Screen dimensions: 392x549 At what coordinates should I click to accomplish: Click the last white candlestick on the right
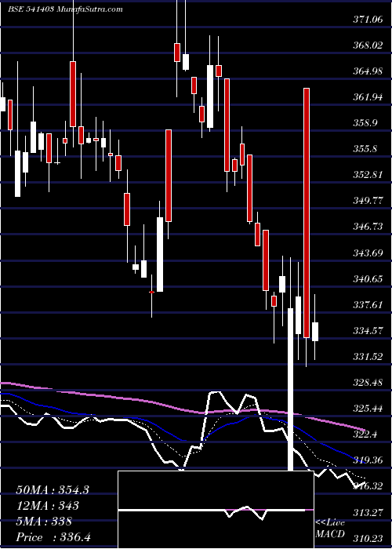tap(315, 332)
